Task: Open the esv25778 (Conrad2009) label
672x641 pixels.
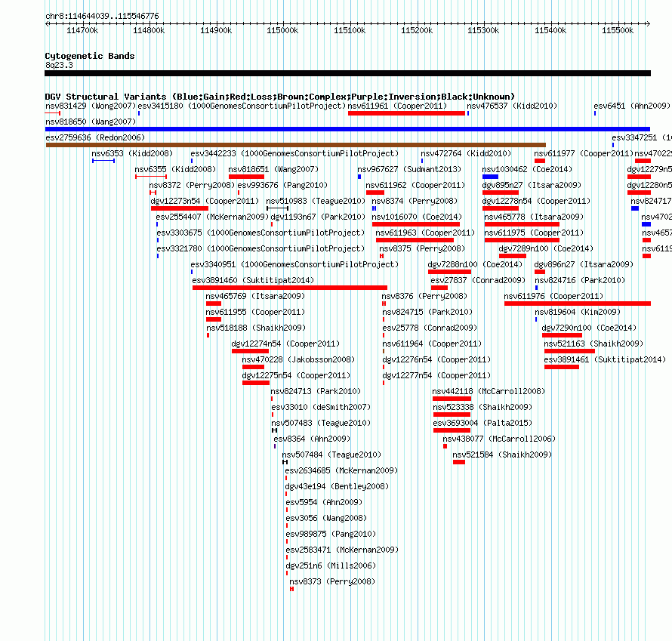Action: [x=430, y=328]
